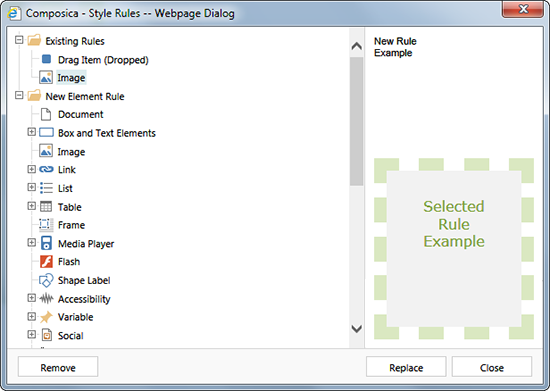Select the Frame icon
Viewport: 550px width, 391px height.
pyautogui.click(x=46, y=225)
